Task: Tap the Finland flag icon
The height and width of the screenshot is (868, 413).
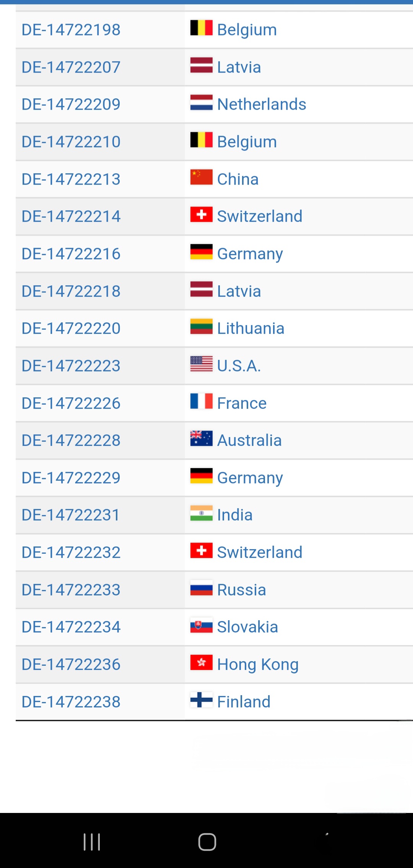Action: pos(202,700)
